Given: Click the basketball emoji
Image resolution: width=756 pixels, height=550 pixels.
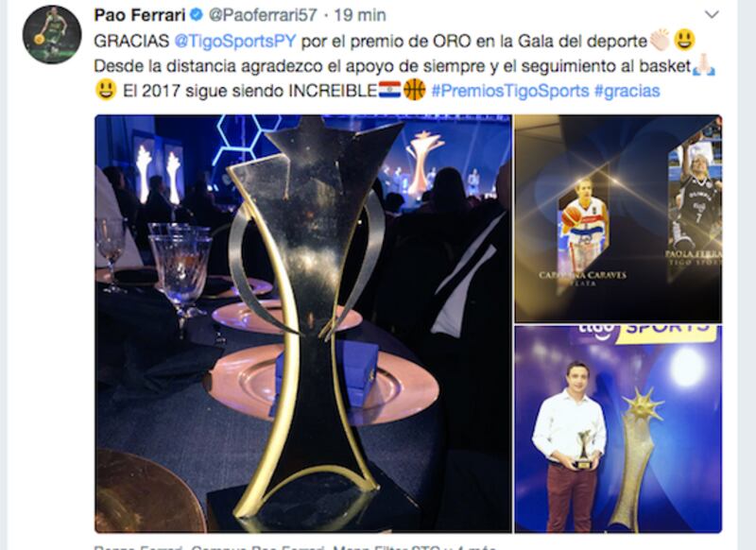Looking at the screenshot, I should pyautogui.click(x=414, y=90).
